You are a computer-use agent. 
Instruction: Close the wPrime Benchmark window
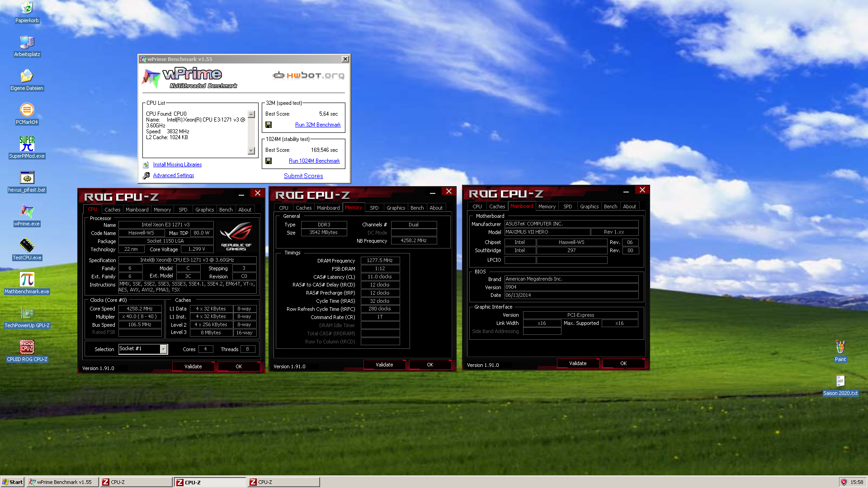[345, 59]
